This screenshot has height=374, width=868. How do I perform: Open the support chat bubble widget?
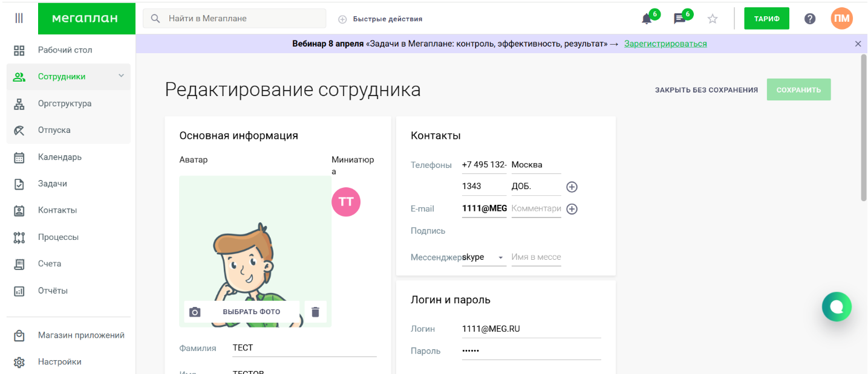tap(836, 306)
